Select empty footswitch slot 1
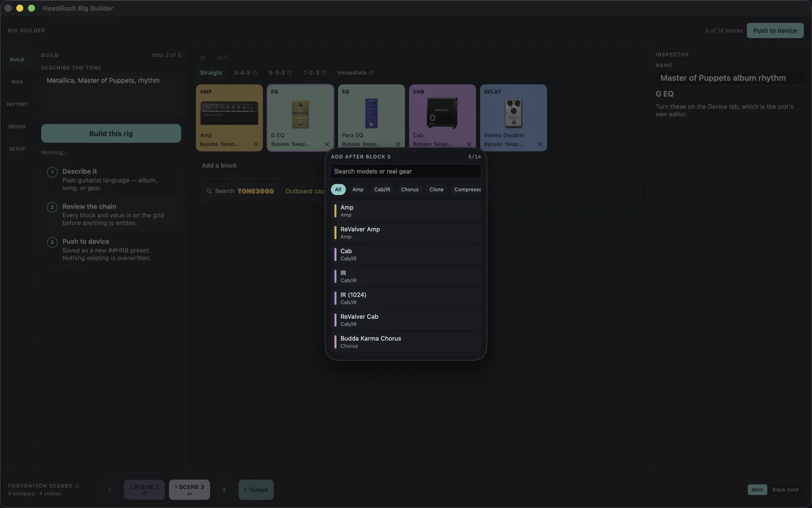Viewport: 812px width, 508px height. 109,489
